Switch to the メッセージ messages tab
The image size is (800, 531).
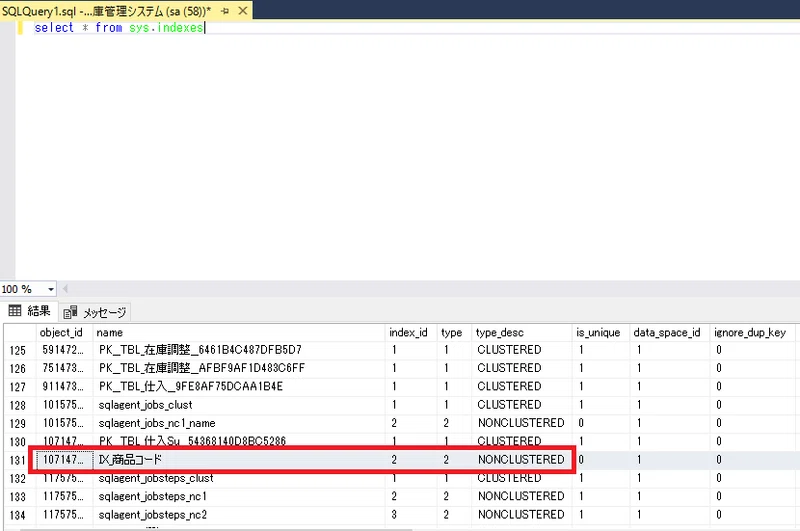coord(96,312)
